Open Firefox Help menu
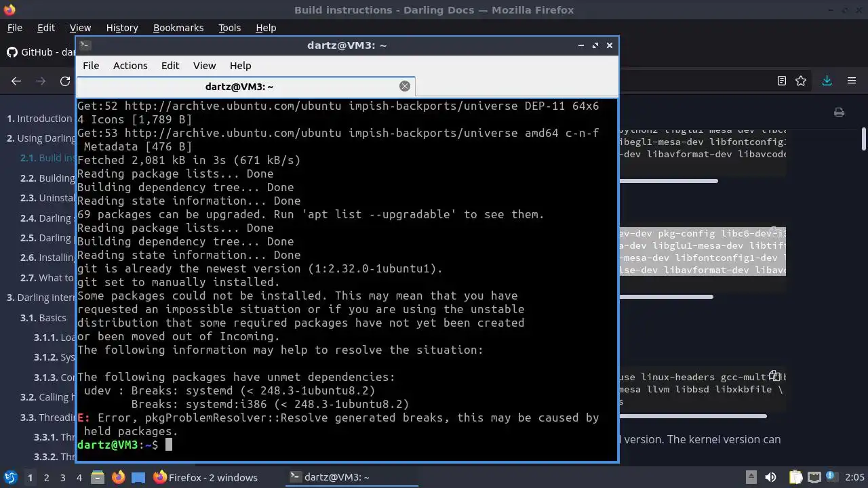 [x=266, y=28]
